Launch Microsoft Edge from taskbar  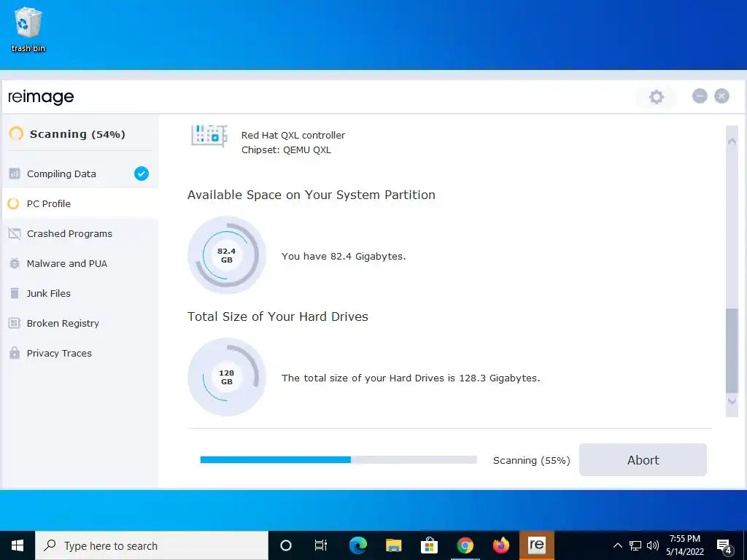pos(357,545)
